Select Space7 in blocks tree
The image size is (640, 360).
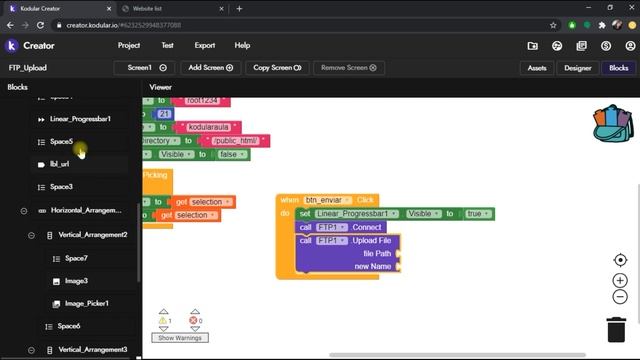(76, 258)
